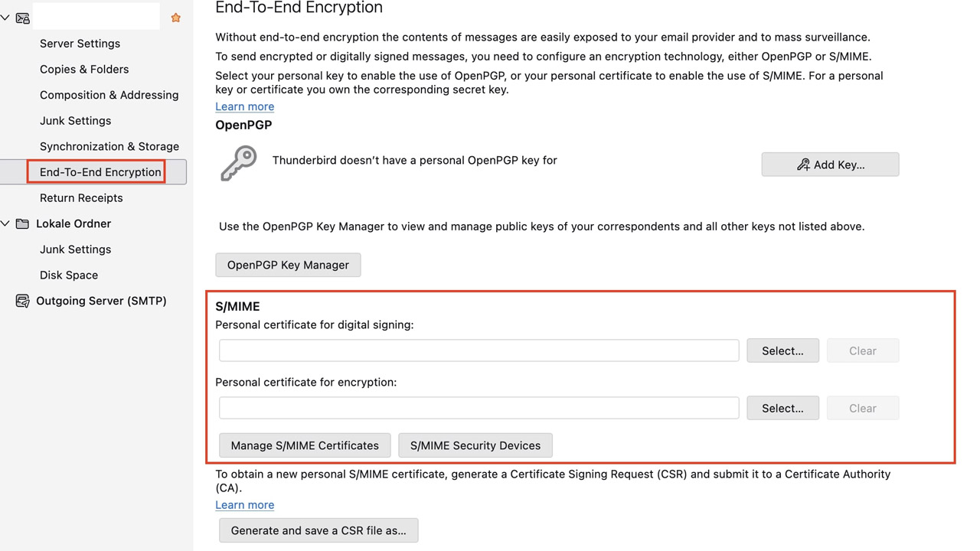This screenshot has width=980, height=551.
Task: Focus the personal certificate for encryption field
Action: 479,408
